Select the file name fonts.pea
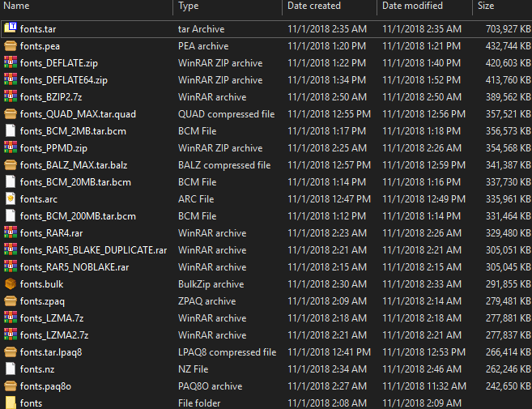 (40, 46)
